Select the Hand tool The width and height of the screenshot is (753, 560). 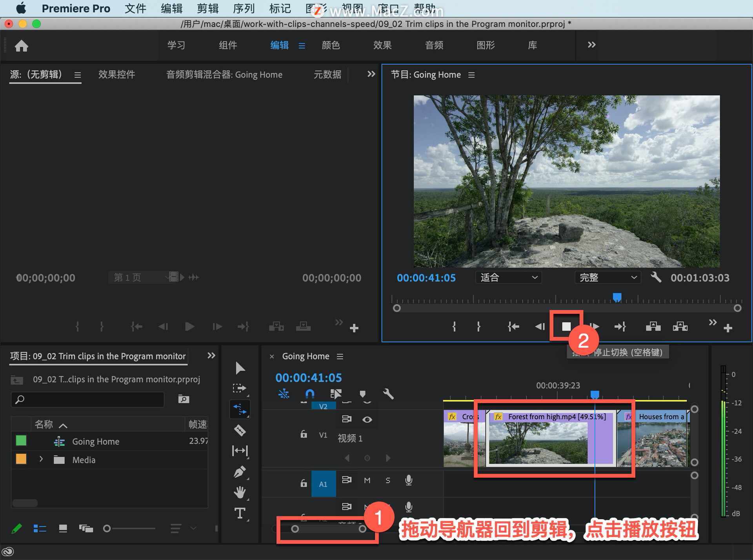pyautogui.click(x=240, y=492)
